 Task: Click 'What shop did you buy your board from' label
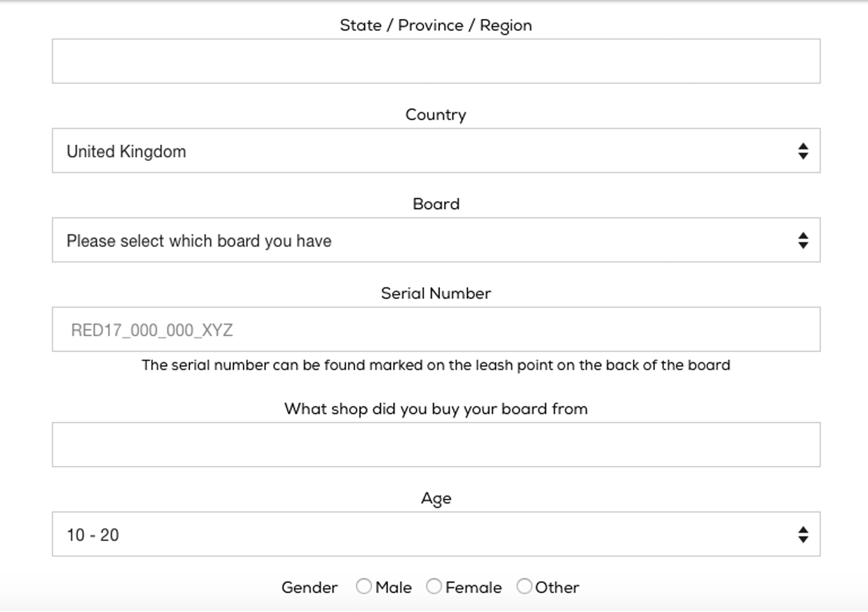pos(436,409)
